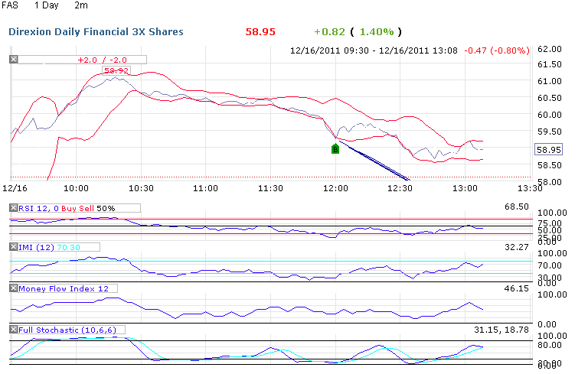Remove the +2.0 / -2.0 bands overlay

pos(14,59)
